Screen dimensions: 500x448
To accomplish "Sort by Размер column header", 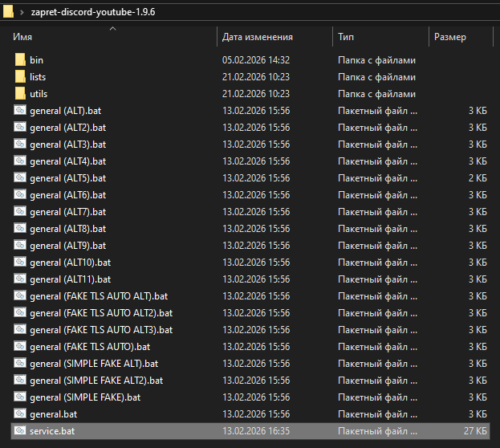I will 450,37.
